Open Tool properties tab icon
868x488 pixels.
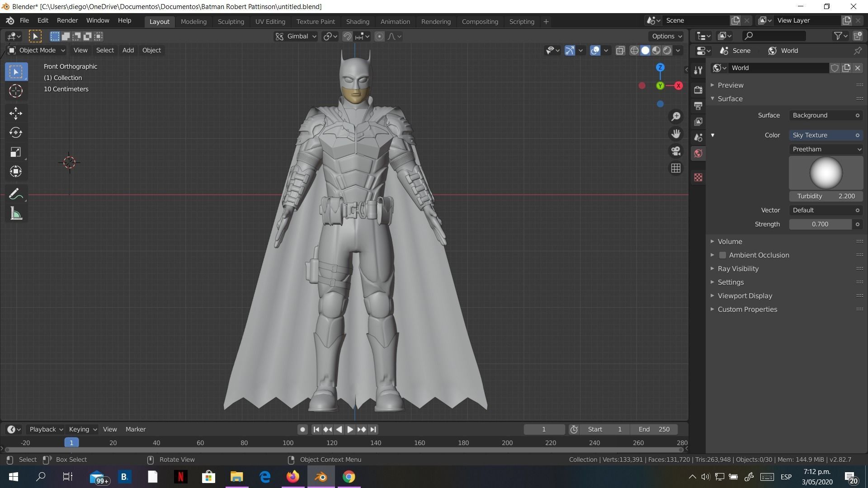coord(698,70)
